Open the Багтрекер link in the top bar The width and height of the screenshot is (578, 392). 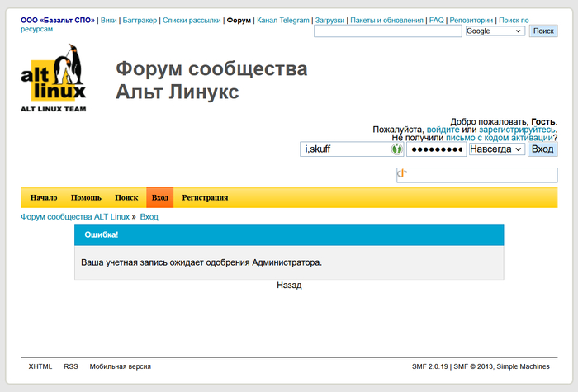coord(140,20)
